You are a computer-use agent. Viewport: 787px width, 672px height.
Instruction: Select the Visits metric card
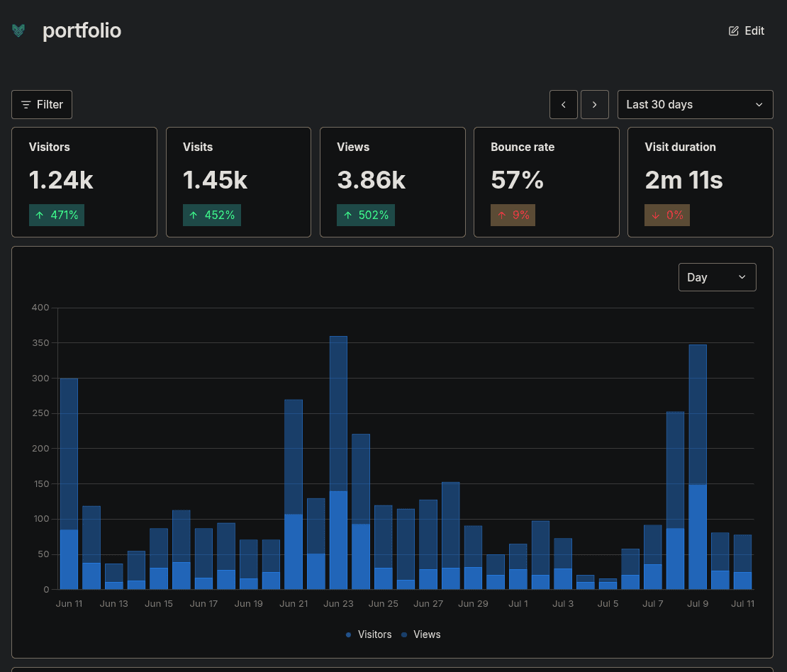[x=238, y=181]
